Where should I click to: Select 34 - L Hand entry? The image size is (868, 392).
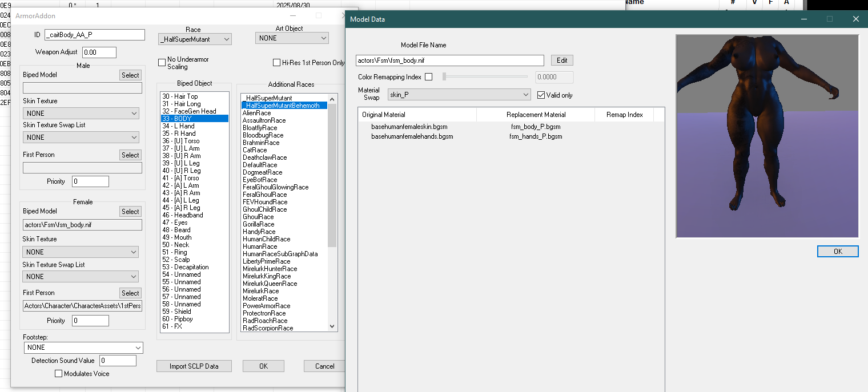[x=195, y=126]
